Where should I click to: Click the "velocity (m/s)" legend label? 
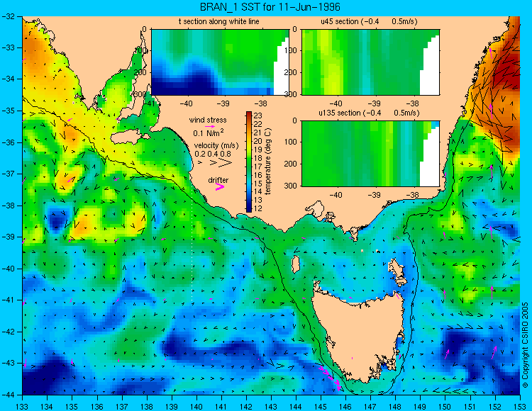(x=216, y=146)
